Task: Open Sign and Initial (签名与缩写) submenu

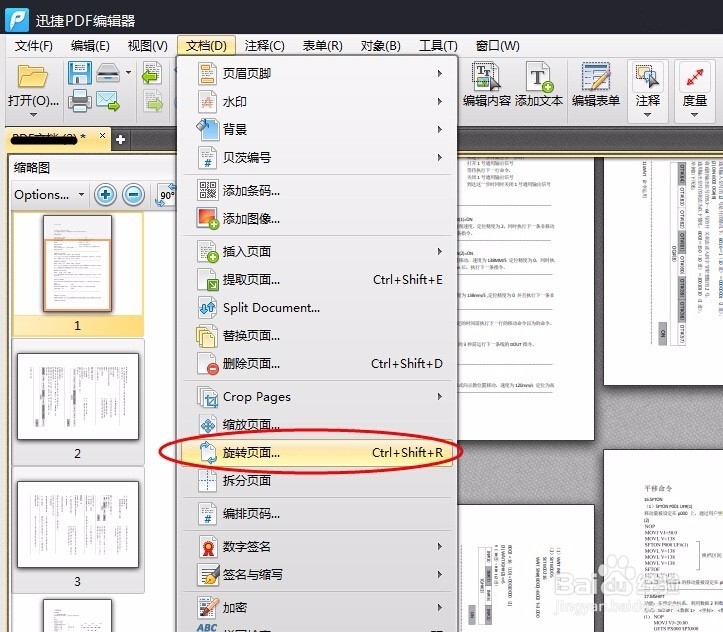Action: tap(317, 574)
